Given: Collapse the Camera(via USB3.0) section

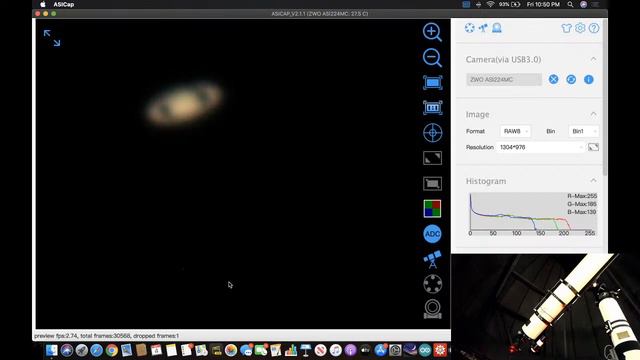Looking at the screenshot, I should tap(593, 60).
